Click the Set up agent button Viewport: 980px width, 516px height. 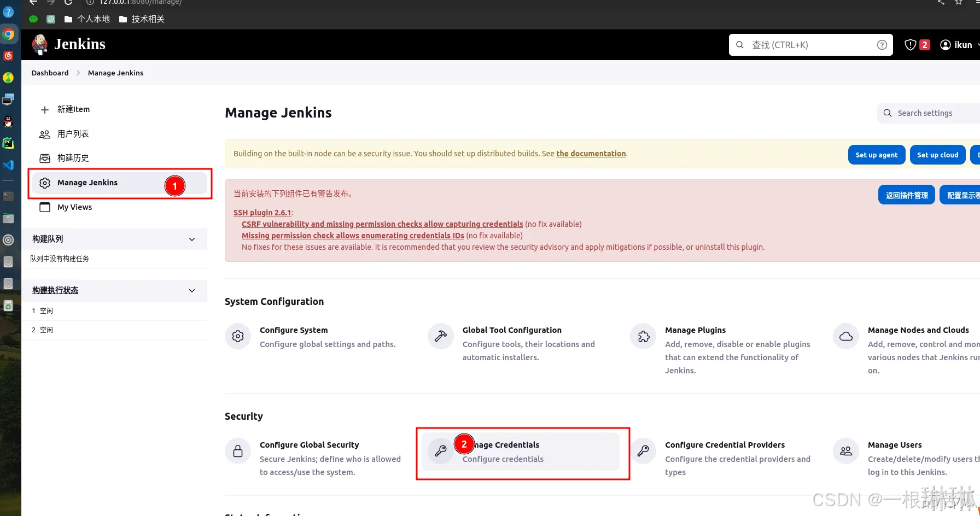coord(877,155)
